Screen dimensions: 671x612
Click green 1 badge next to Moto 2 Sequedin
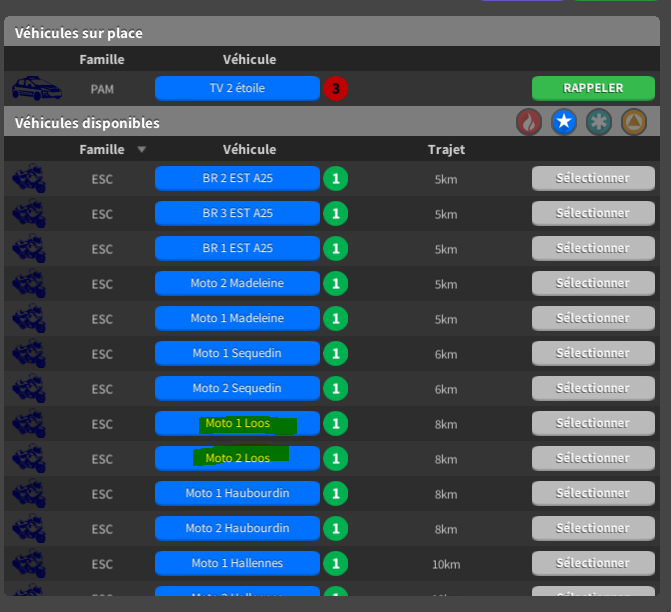[335, 389]
